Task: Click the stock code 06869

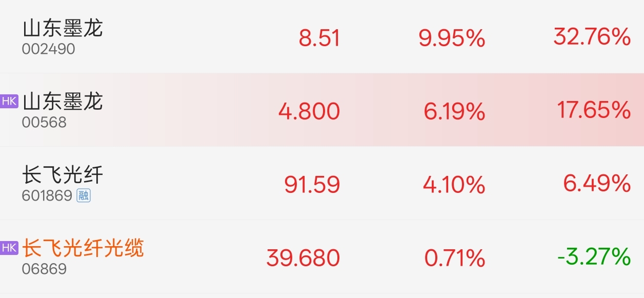Action: pyautogui.click(x=44, y=269)
